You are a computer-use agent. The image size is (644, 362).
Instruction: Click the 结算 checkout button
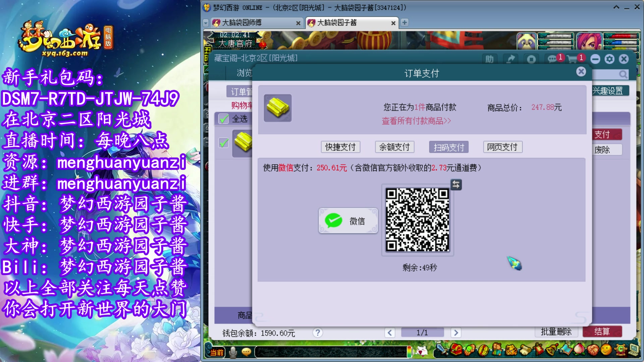click(x=602, y=331)
